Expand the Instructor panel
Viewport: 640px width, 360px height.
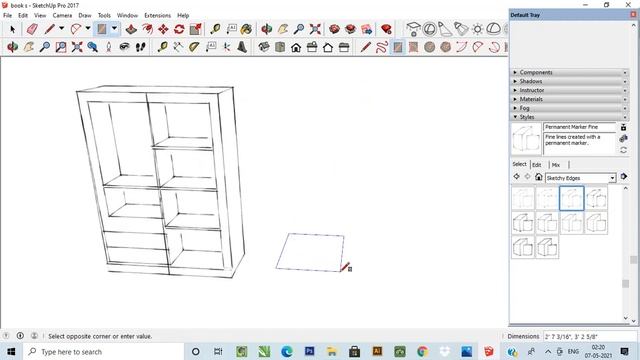coord(570,90)
